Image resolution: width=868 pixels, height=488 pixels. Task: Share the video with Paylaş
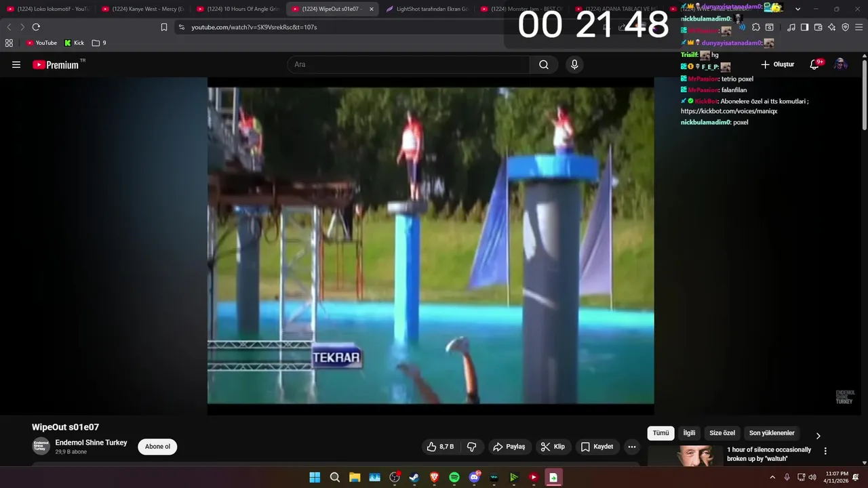click(x=509, y=447)
